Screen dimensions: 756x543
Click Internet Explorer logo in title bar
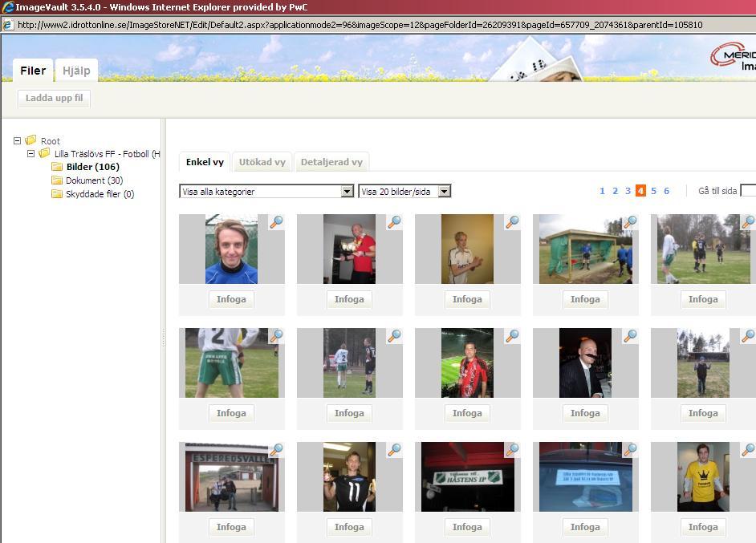point(8,7)
